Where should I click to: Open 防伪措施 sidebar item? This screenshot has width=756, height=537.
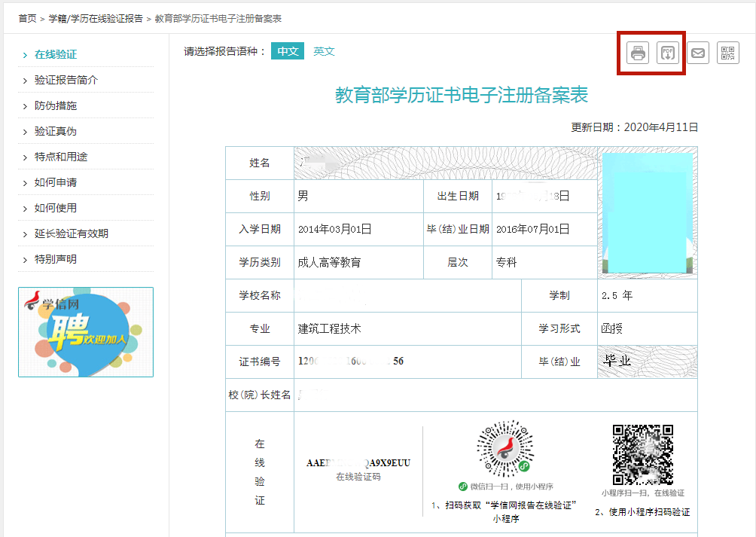click(56, 105)
